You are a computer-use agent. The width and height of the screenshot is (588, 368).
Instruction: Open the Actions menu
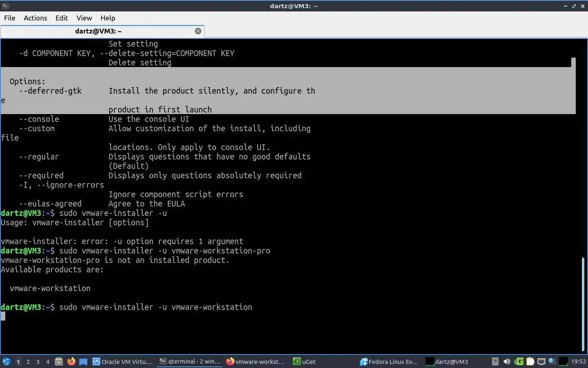(35, 18)
